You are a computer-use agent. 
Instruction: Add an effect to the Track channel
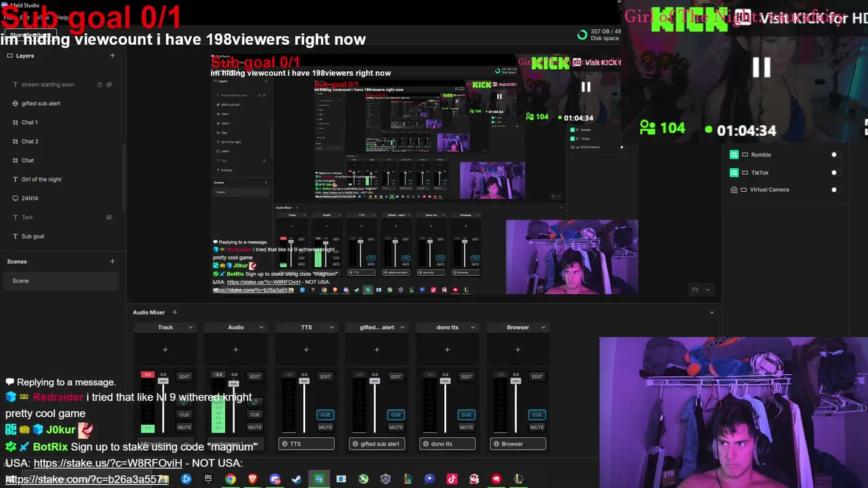pyautogui.click(x=165, y=350)
